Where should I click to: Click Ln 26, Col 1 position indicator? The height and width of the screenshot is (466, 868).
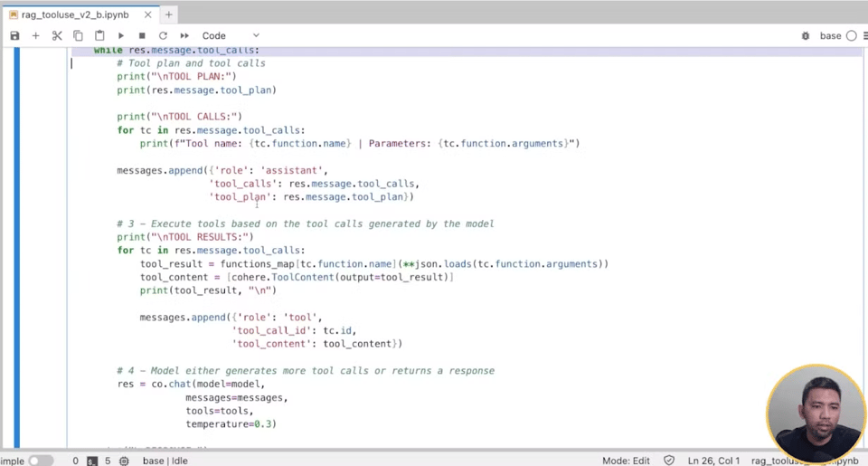point(713,461)
